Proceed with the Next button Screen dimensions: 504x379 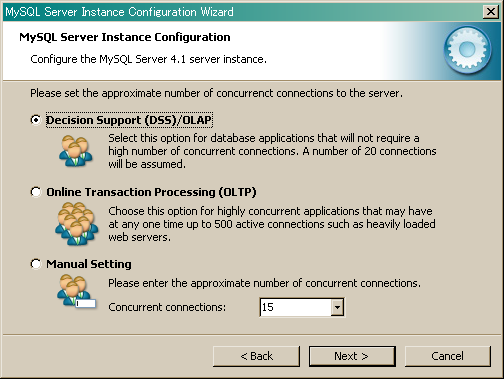(352, 356)
